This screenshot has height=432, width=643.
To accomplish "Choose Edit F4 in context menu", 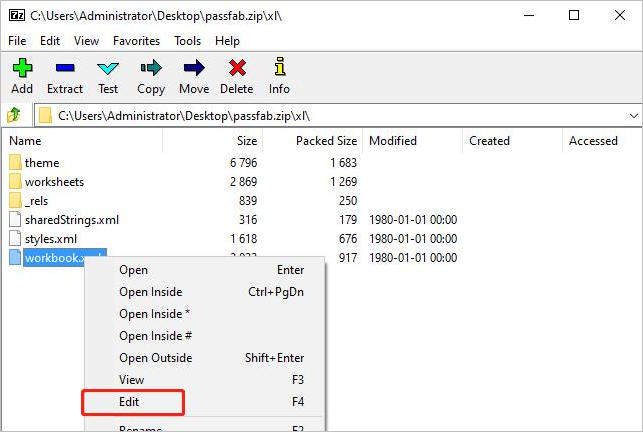I will pyautogui.click(x=205, y=402).
